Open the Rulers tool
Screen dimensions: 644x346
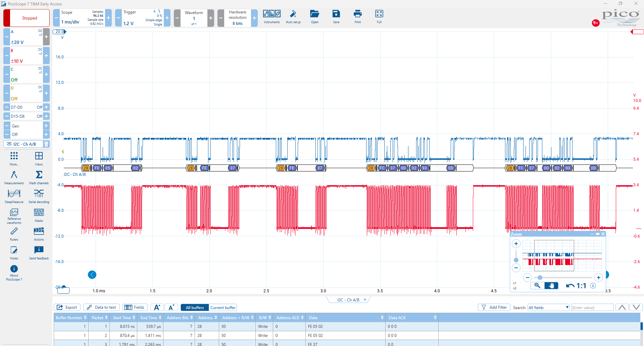tap(14, 234)
